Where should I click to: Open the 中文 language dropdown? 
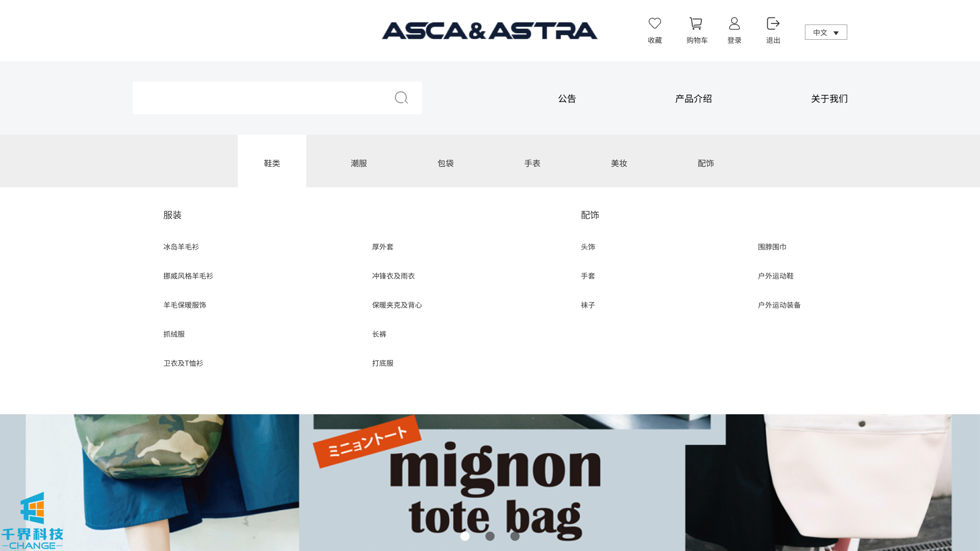(825, 32)
